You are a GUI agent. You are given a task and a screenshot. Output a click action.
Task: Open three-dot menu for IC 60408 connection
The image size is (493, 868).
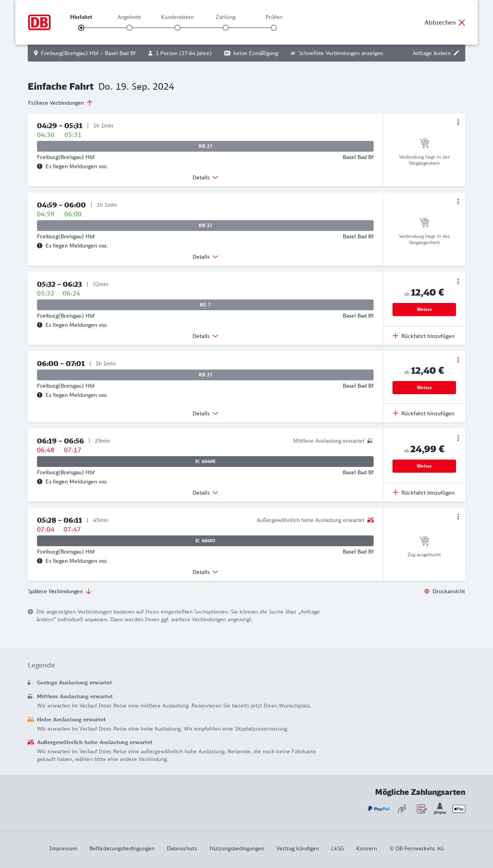click(458, 438)
